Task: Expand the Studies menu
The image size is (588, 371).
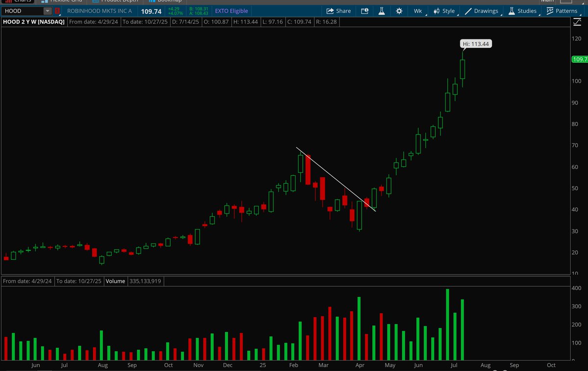Action: tap(522, 11)
